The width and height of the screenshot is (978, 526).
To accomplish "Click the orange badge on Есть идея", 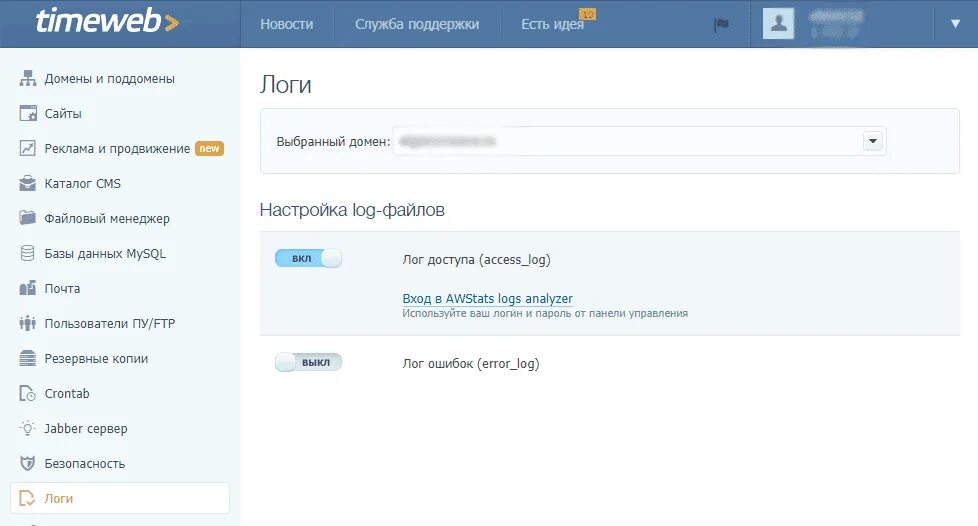I will pyautogui.click(x=588, y=14).
